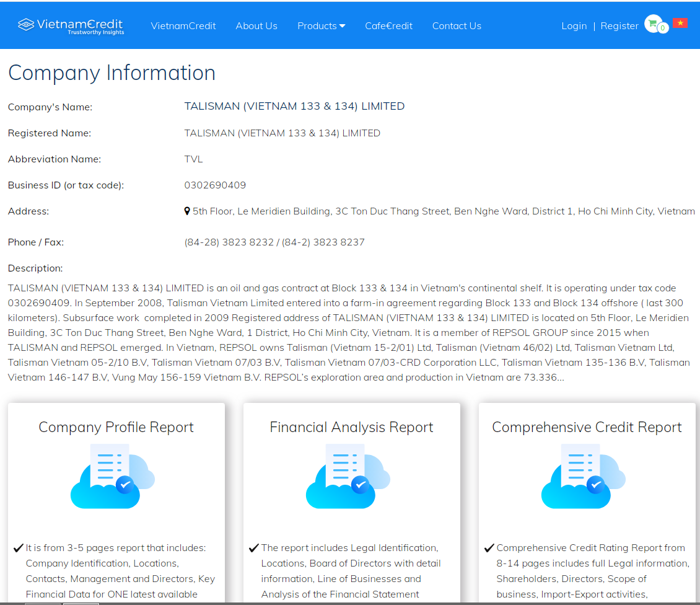The image size is (700, 605).
Task: Click the phone number (84-28) 3823 8232
Action: 229,242
